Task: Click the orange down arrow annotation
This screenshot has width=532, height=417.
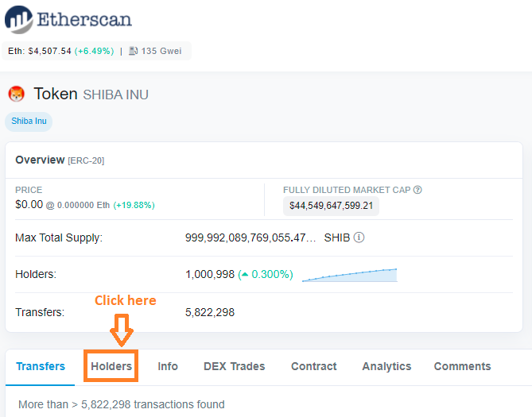Action: [x=121, y=328]
